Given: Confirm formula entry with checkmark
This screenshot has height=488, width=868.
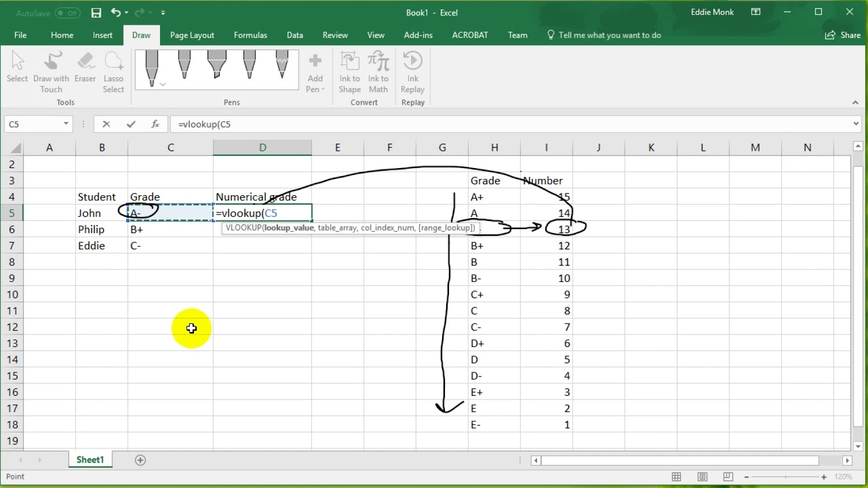Looking at the screenshot, I should [x=131, y=124].
